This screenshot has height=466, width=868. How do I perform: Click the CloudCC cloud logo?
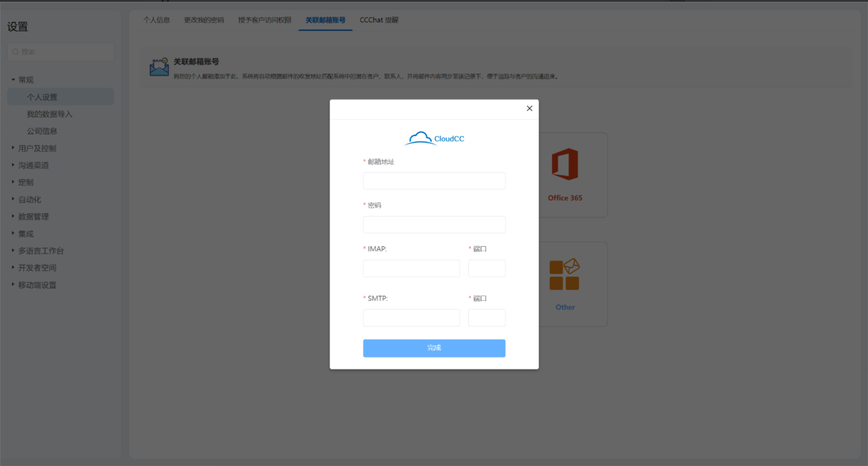coord(420,138)
